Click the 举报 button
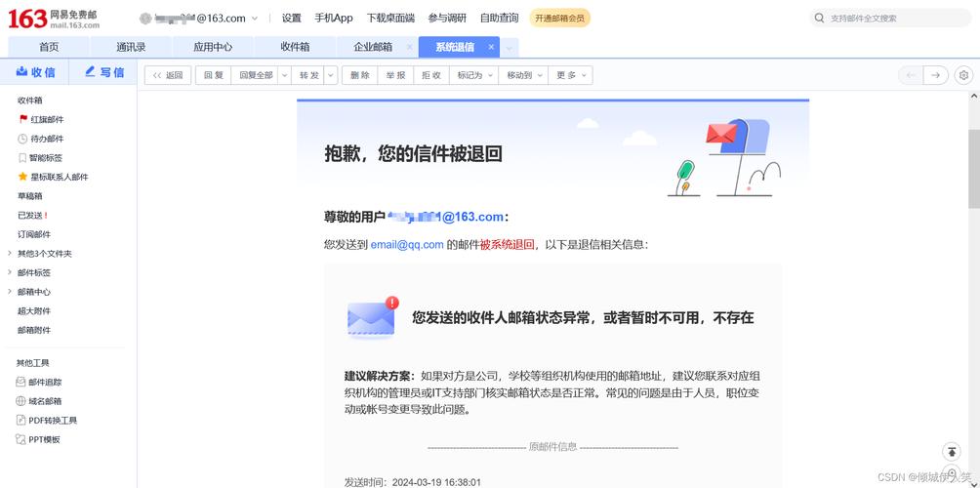The image size is (980, 488). [x=395, y=75]
